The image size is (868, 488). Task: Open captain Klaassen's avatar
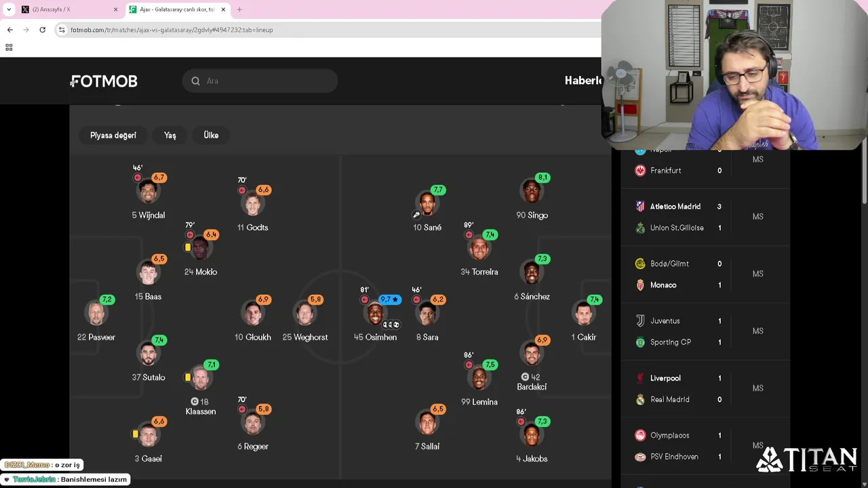click(x=200, y=378)
